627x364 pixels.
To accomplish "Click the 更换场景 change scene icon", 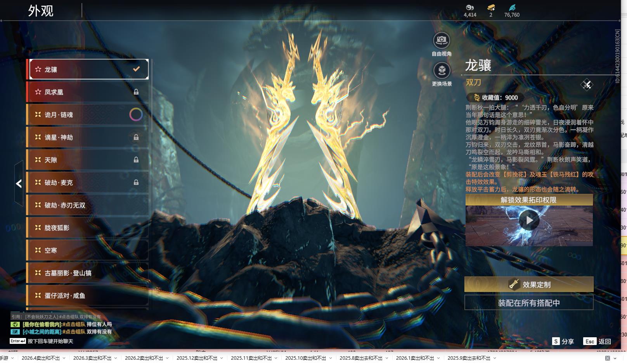I will (442, 71).
